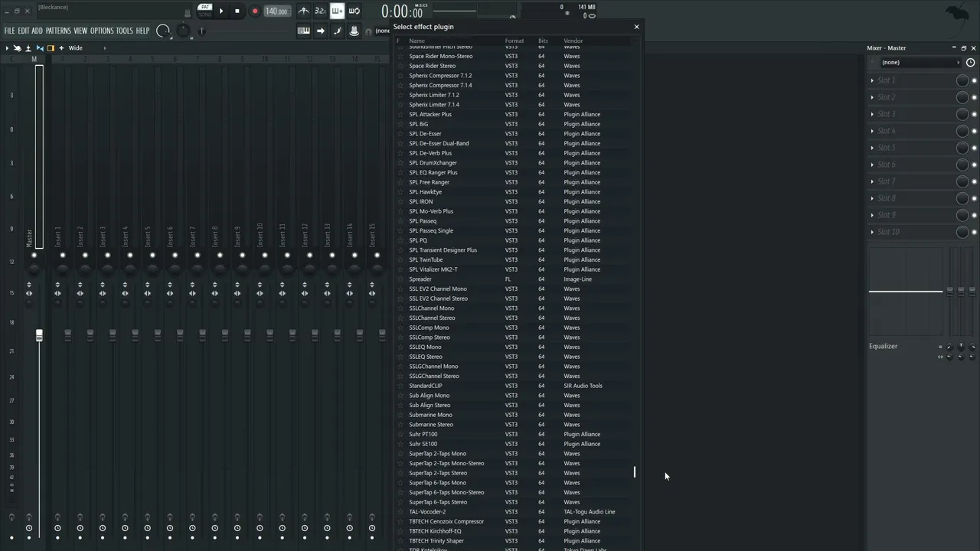Toggle the highlighted overdub/blend recording icon

coord(337,11)
